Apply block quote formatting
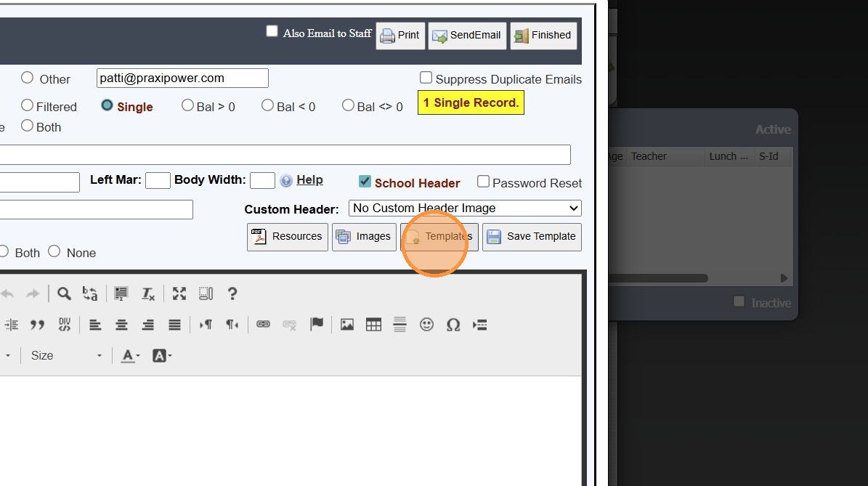 click(37, 325)
